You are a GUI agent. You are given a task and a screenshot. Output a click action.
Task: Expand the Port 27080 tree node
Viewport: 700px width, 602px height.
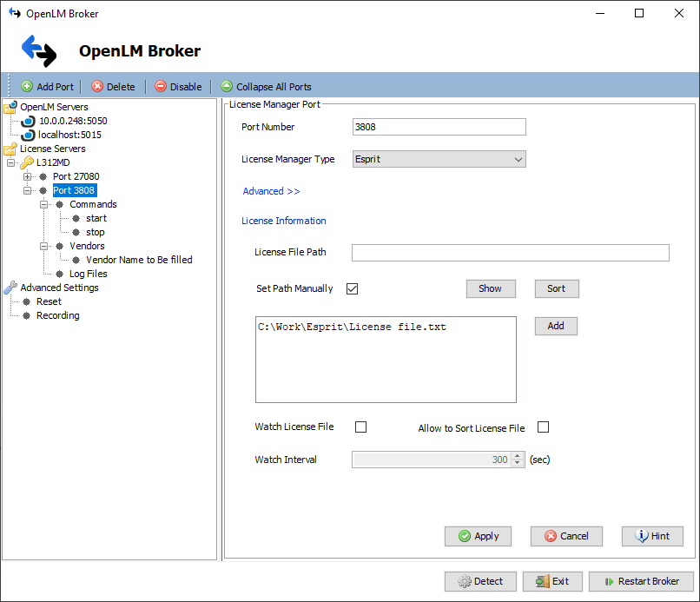[x=28, y=177]
